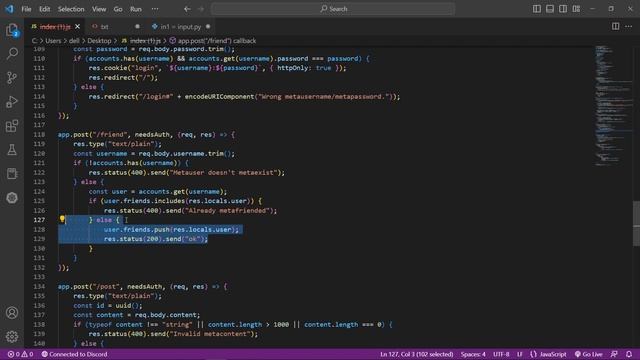Click Ln 127, Col 3 cursor position
640x360 pixels.
click(416, 354)
